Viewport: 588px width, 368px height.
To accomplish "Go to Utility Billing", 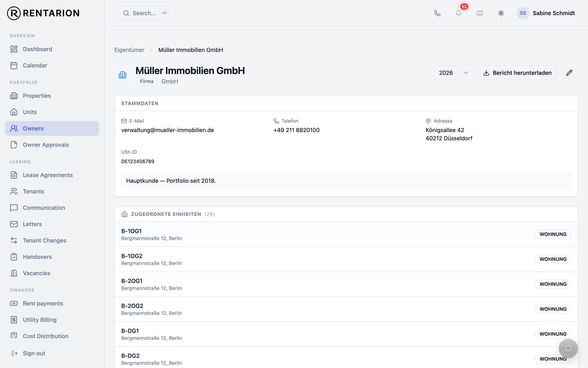I will [x=52, y=320].
